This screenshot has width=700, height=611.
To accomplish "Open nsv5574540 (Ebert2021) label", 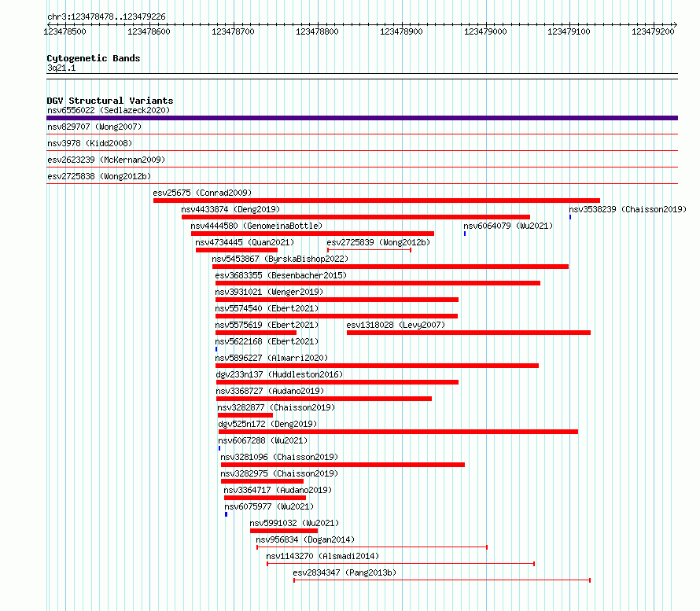I will click(267, 308).
